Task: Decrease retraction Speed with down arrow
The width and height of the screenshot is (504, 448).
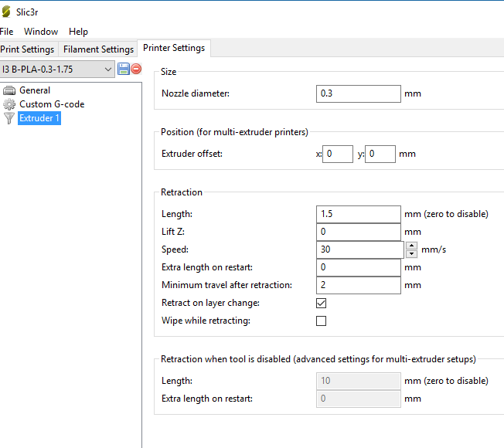Action: tap(411, 254)
